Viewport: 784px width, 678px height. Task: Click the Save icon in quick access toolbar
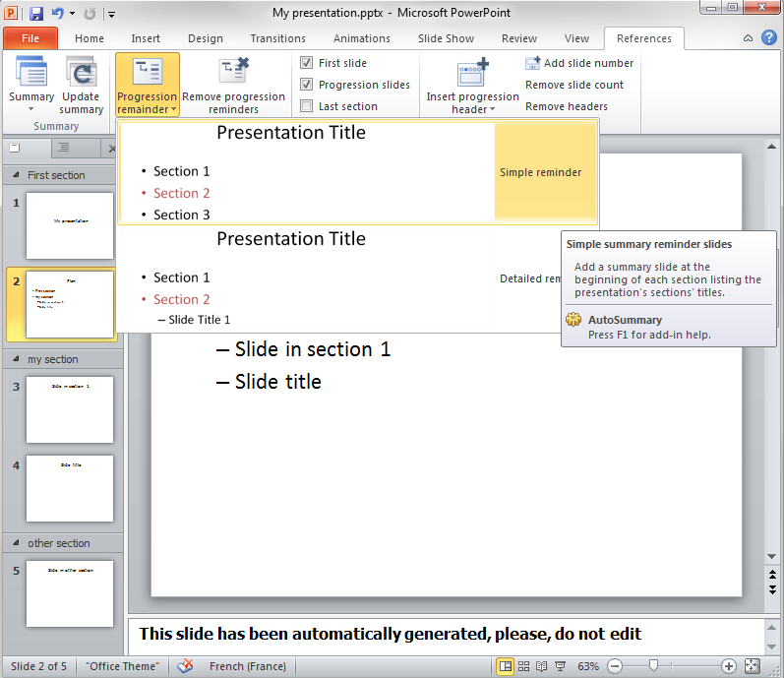[x=36, y=14]
